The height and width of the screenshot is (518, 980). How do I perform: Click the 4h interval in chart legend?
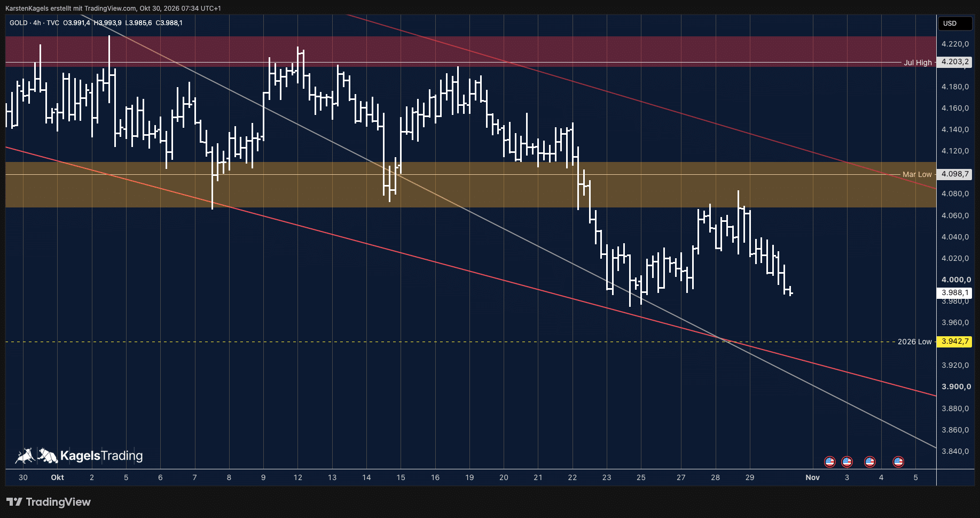click(37, 23)
